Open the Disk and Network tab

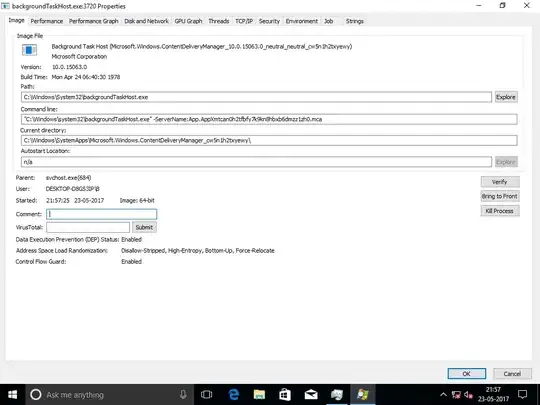click(146, 21)
